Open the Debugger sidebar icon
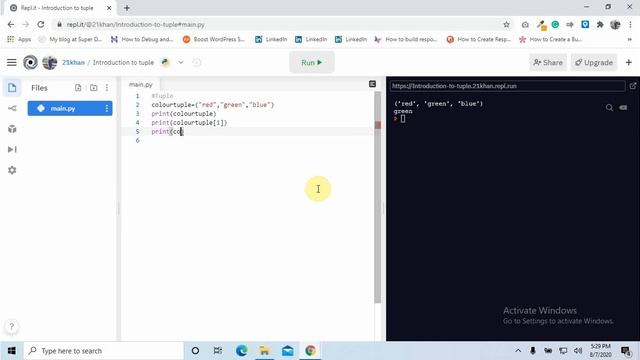This screenshot has height=360, width=640. (x=12, y=149)
